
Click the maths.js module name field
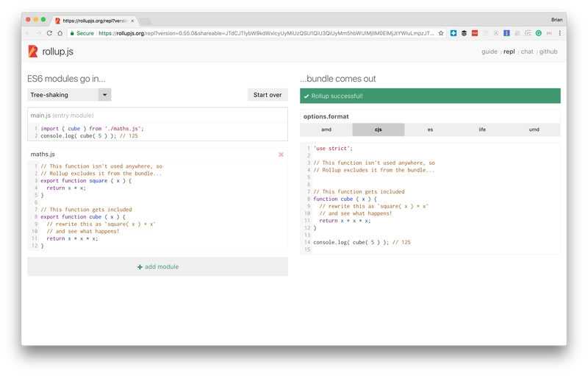(43, 155)
